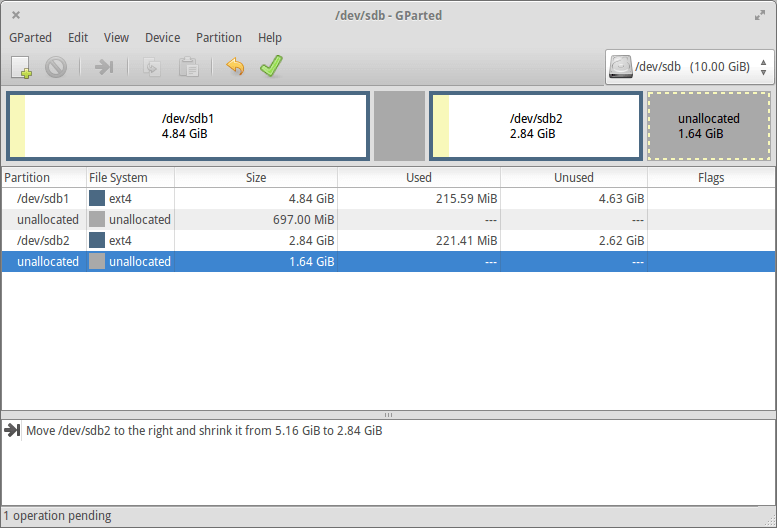This screenshot has height=528, width=777.
Task: Open the GParted menu
Action: pos(31,37)
